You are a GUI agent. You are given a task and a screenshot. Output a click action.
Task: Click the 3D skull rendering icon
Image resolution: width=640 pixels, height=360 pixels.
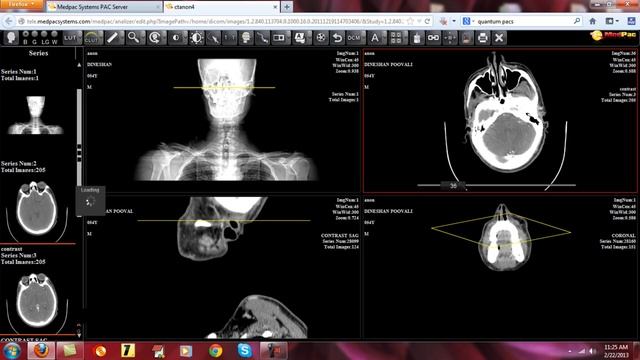pos(246,38)
